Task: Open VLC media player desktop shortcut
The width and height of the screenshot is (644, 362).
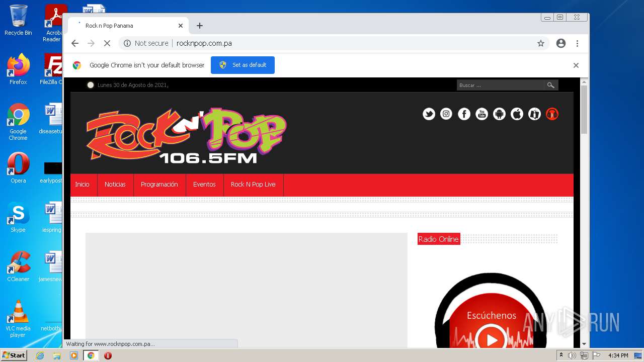Action: coord(18,319)
